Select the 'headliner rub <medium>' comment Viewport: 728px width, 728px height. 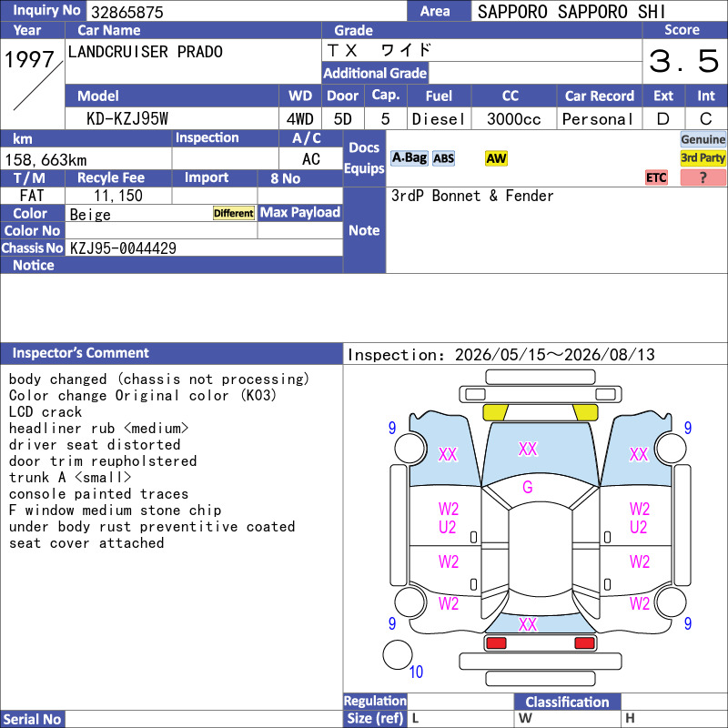tap(98, 429)
